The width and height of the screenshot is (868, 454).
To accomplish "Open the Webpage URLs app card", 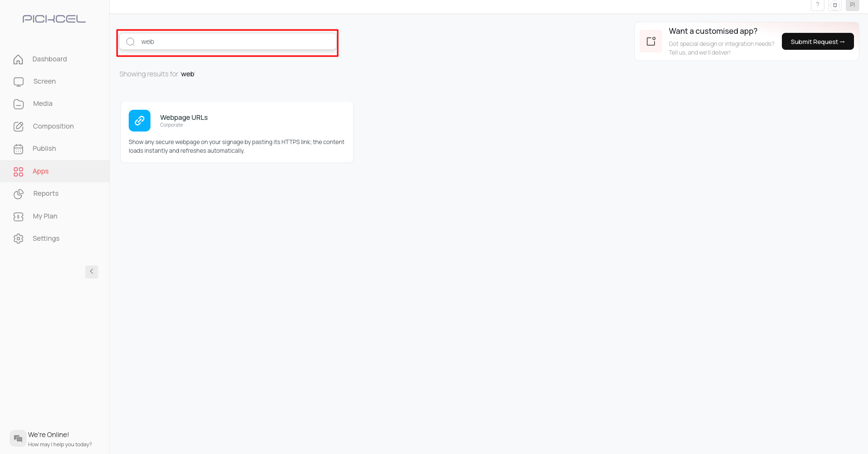I will coord(237,132).
